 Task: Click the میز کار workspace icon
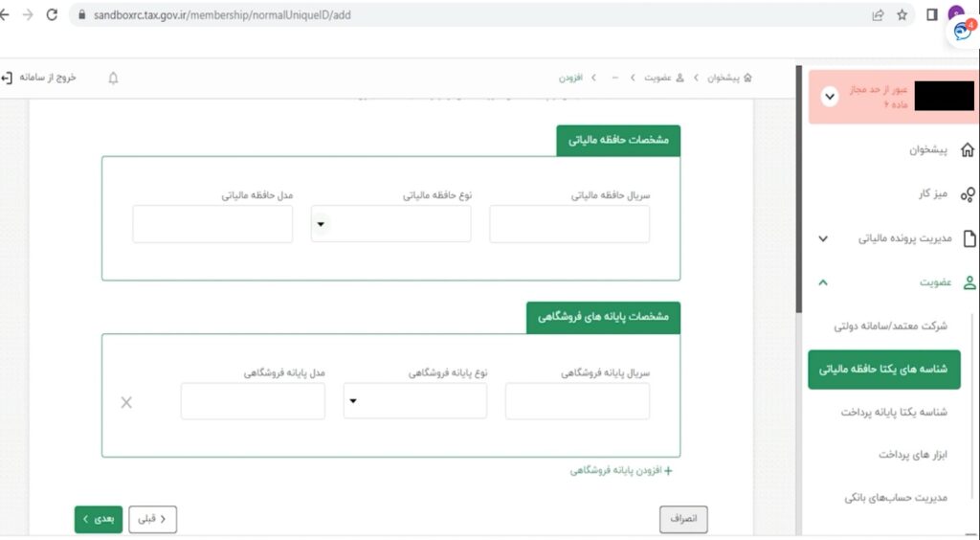tap(968, 194)
